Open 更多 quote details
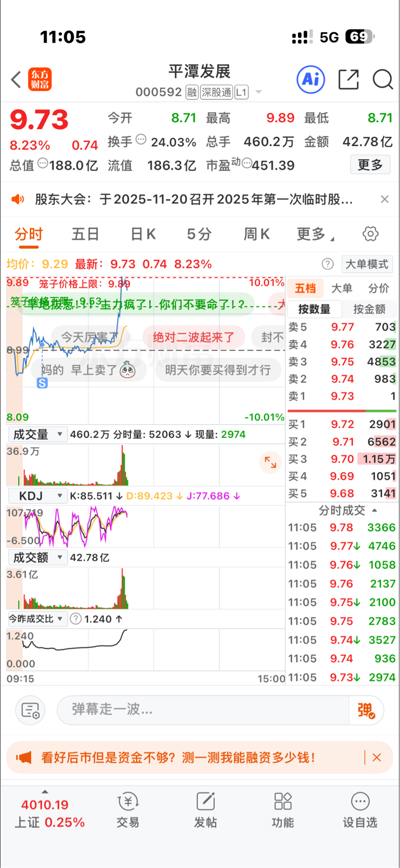 370,165
